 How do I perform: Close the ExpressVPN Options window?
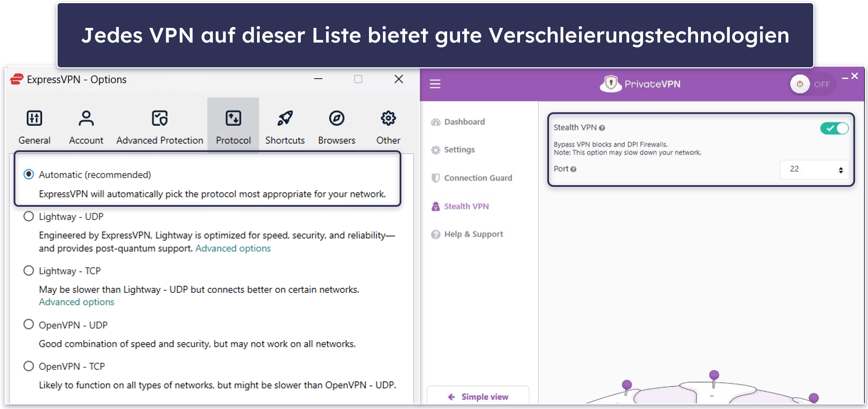click(399, 79)
